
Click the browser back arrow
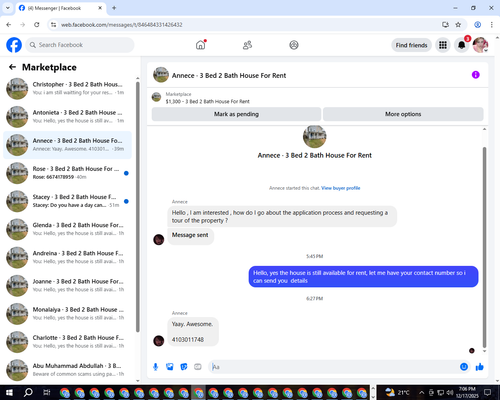(9, 25)
